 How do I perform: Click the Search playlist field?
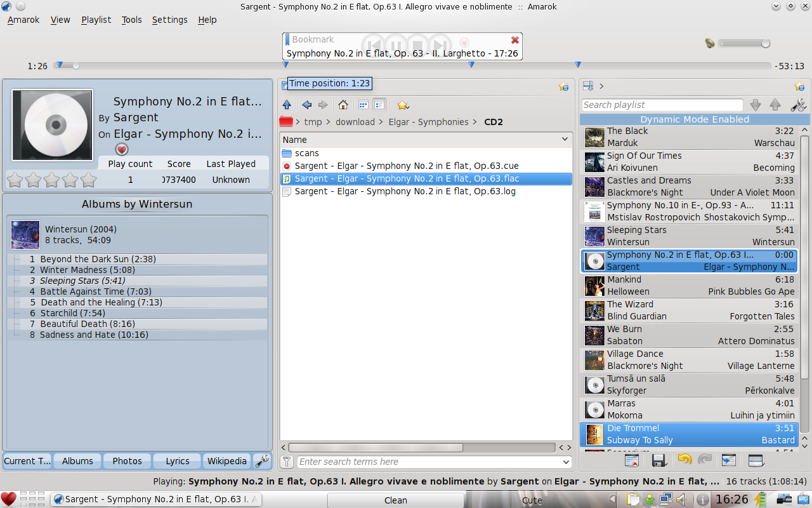coord(662,105)
